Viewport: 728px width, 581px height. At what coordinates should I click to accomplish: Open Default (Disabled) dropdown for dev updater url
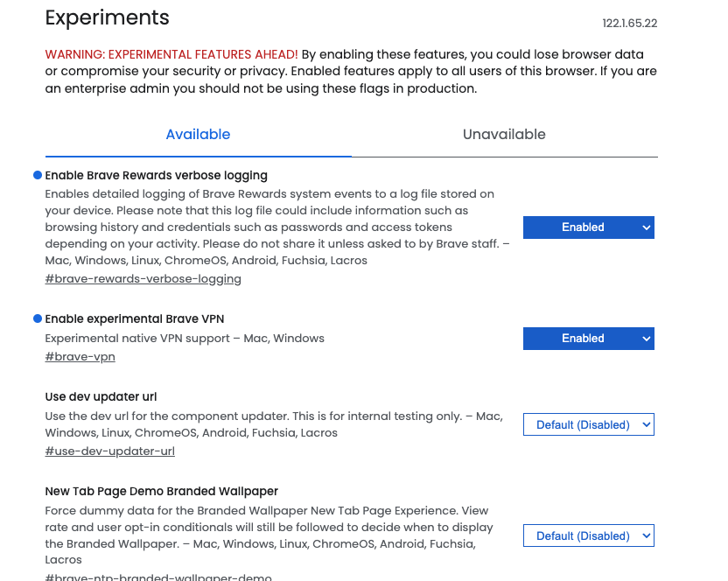pyautogui.click(x=588, y=424)
